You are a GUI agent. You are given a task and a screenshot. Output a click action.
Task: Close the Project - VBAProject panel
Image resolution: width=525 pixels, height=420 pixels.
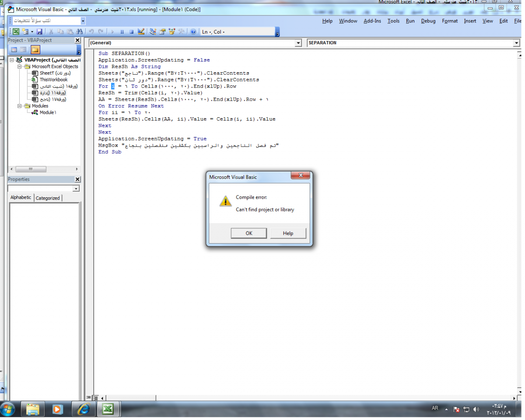[78, 40]
